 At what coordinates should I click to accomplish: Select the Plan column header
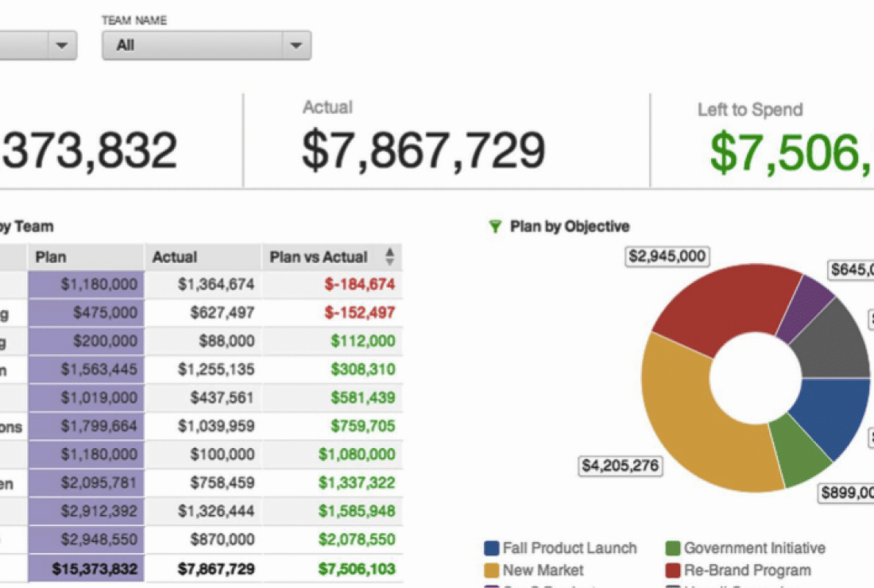pyautogui.click(x=86, y=257)
